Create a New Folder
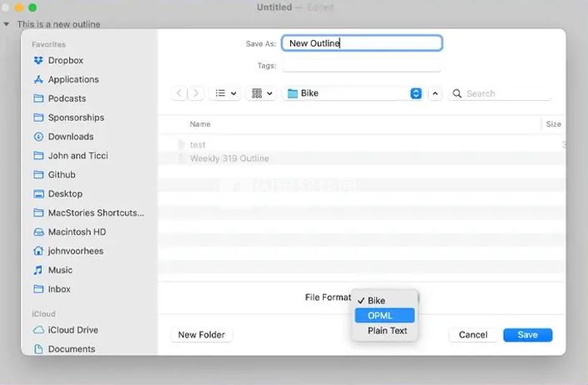 click(x=202, y=335)
